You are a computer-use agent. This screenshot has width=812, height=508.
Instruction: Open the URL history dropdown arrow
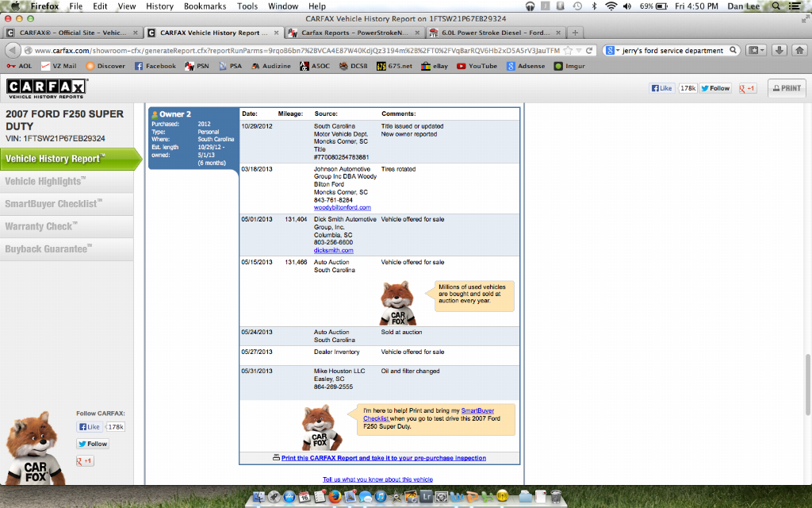click(x=580, y=50)
